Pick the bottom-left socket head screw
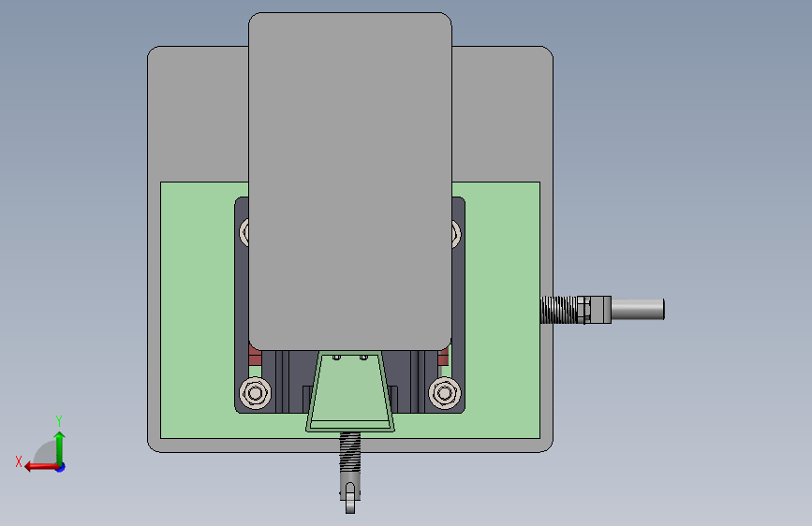The width and height of the screenshot is (812, 526). point(255,393)
